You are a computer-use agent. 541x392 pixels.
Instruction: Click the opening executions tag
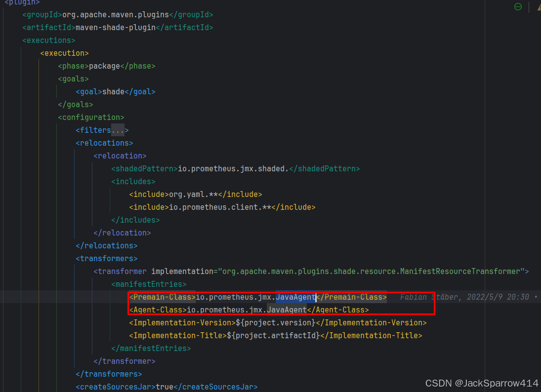click(x=48, y=40)
